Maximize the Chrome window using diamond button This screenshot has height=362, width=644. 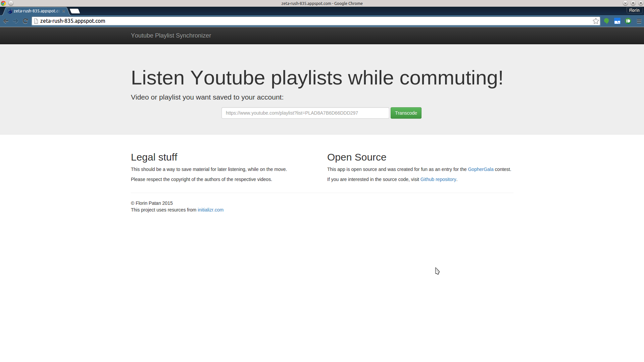(x=633, y=3)
